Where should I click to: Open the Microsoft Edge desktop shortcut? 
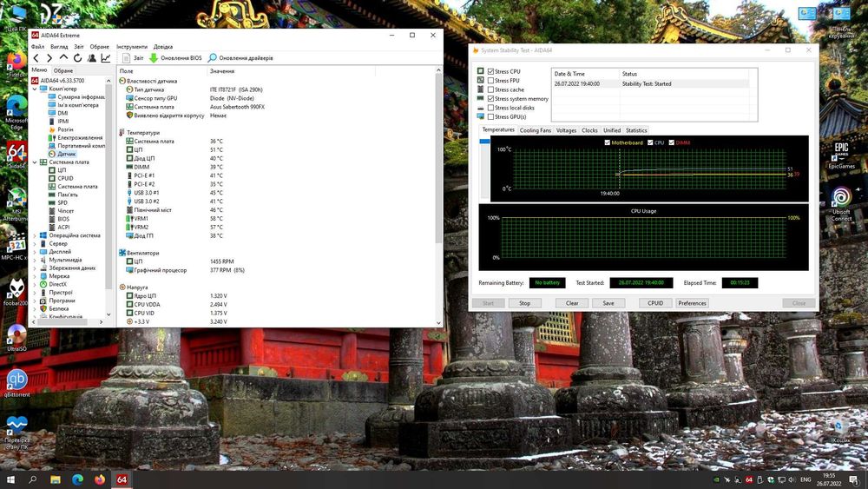[16, 112]
